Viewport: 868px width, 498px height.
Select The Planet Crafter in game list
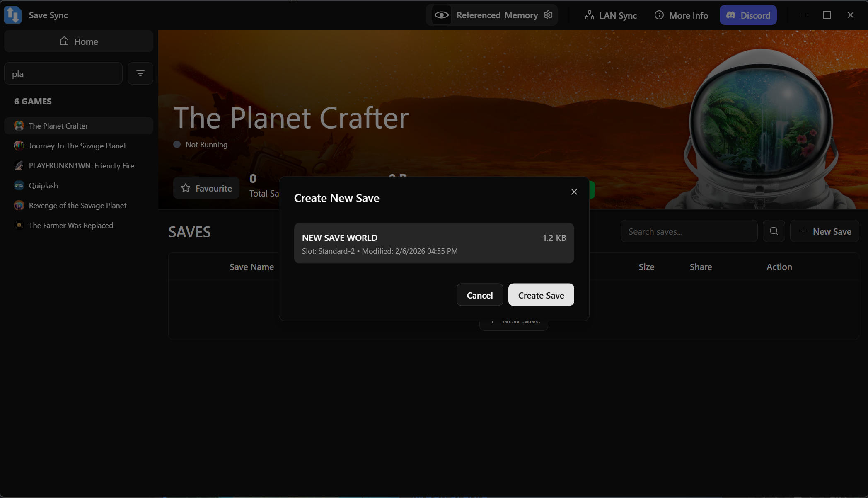coord(79,126)
